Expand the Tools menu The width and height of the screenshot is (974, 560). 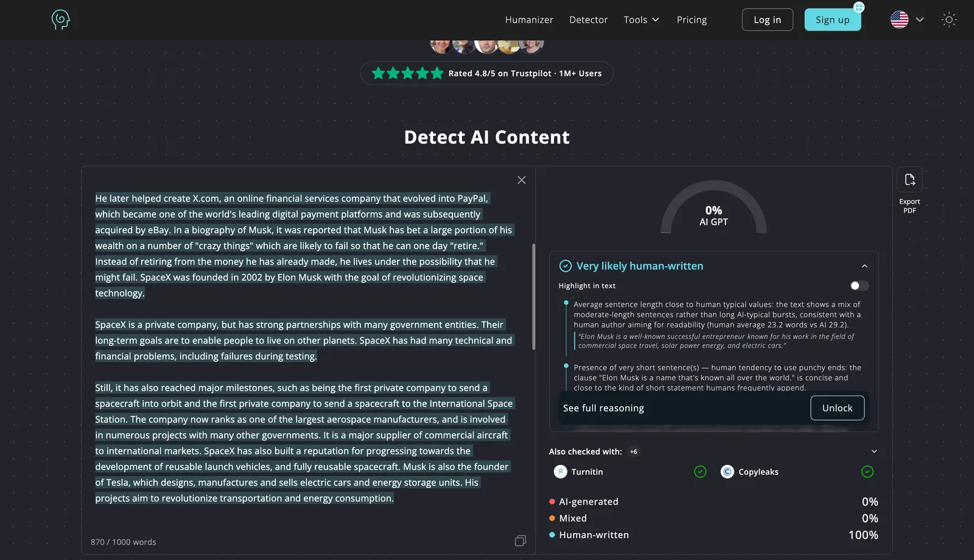pos(641,19)
